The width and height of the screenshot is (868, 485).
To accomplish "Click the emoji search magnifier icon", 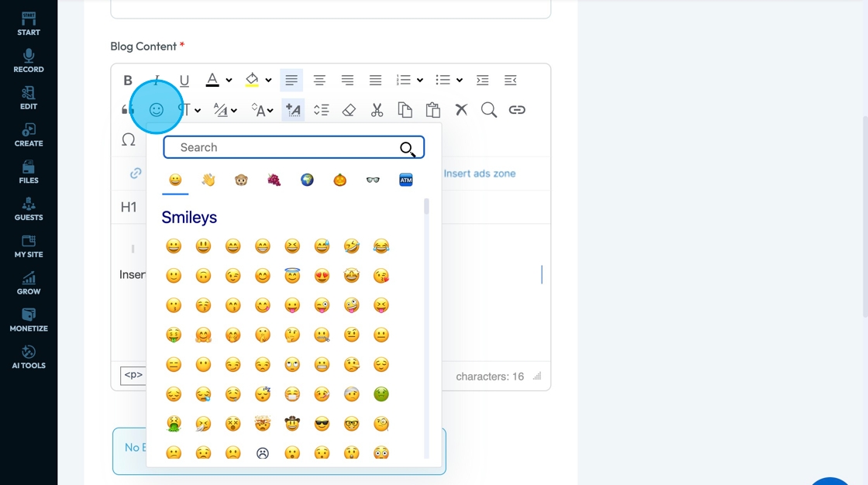I will point(408,149).
